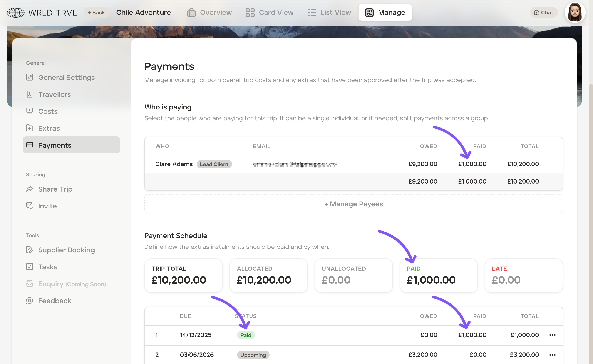Open the Invite sidebar item
Screen dimensions: 593x364
click(x=47, y=206)
